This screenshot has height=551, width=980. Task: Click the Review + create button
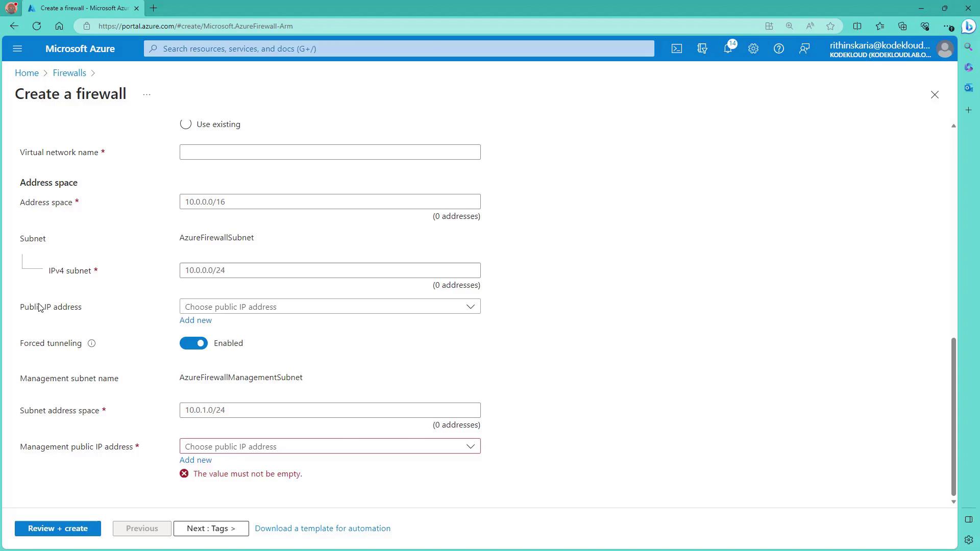[58, 529]
